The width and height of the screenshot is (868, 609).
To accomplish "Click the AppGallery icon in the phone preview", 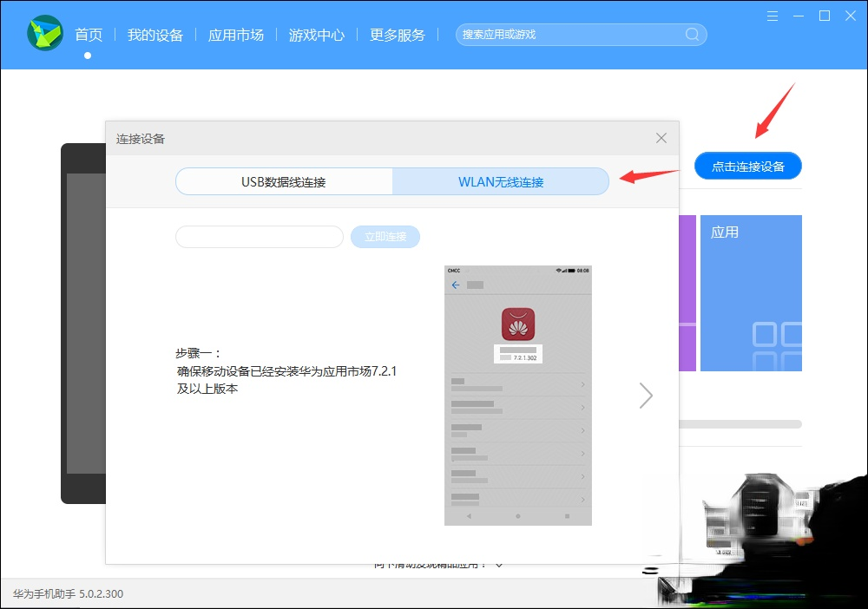I will coord(517,322).
